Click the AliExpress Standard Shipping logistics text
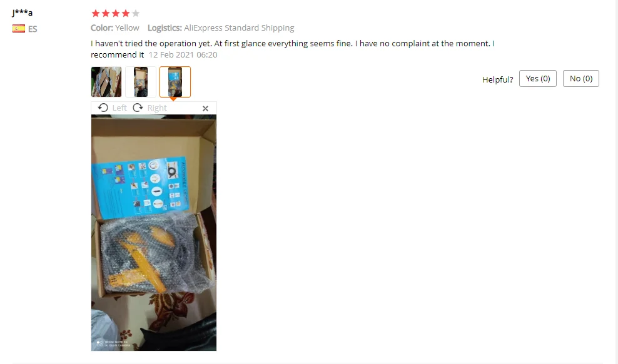Viewport: 618px width, 364px height. 239,28
